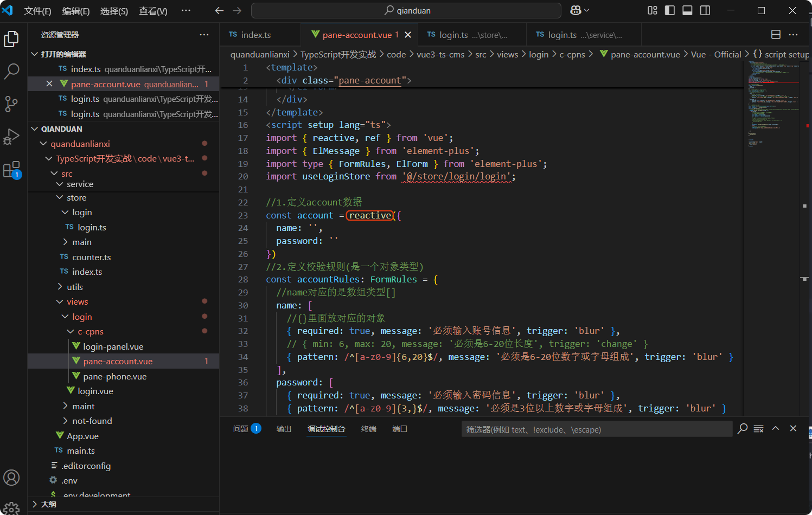Toggle the secondary side bar
The width and height of the screenshot is (812, 515).
click(705, 11)
